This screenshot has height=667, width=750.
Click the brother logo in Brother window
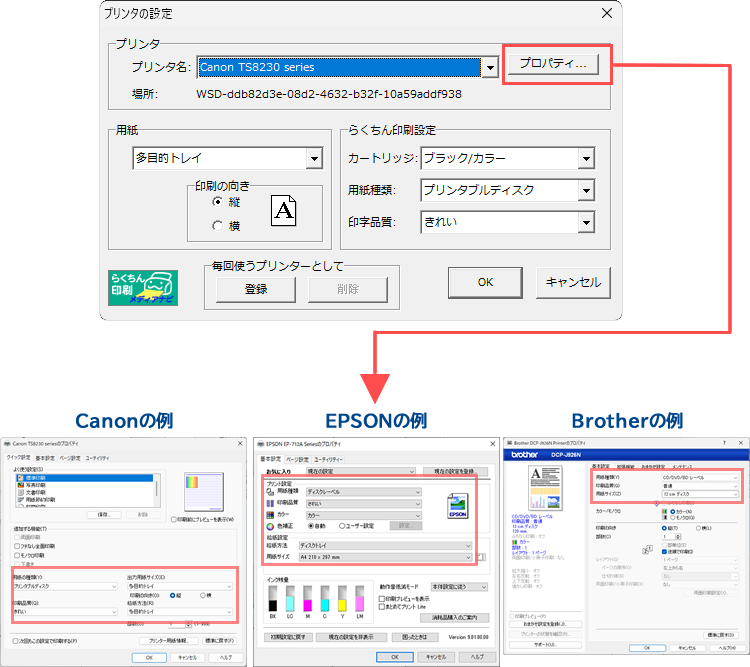pos(525,455)
